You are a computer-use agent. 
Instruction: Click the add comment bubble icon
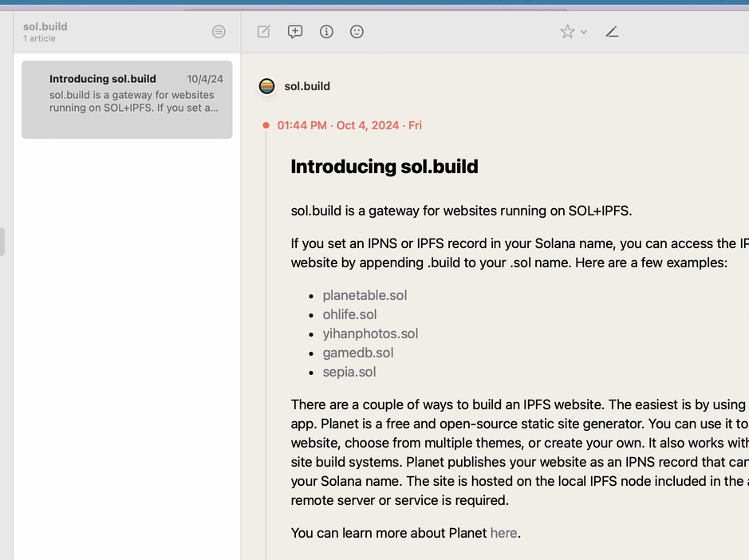295,32
